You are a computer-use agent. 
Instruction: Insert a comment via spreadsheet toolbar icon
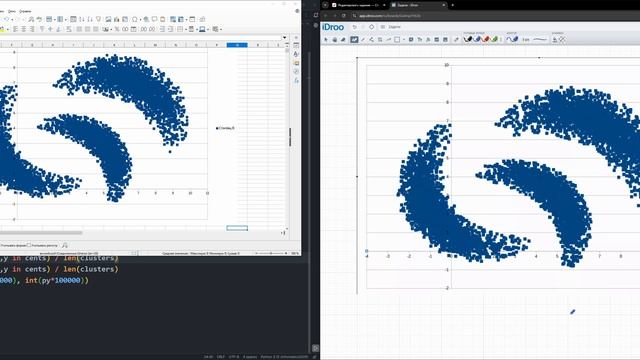pos(154,19)
